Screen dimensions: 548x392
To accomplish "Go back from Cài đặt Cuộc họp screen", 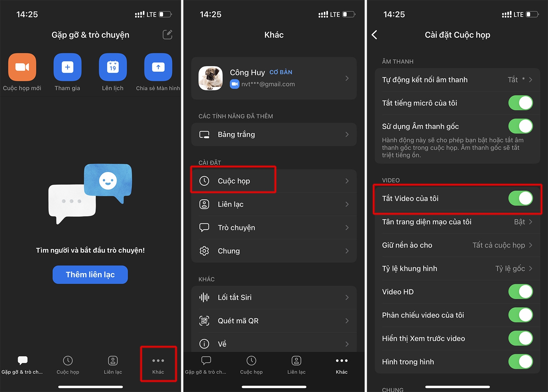I will point(374,35).
